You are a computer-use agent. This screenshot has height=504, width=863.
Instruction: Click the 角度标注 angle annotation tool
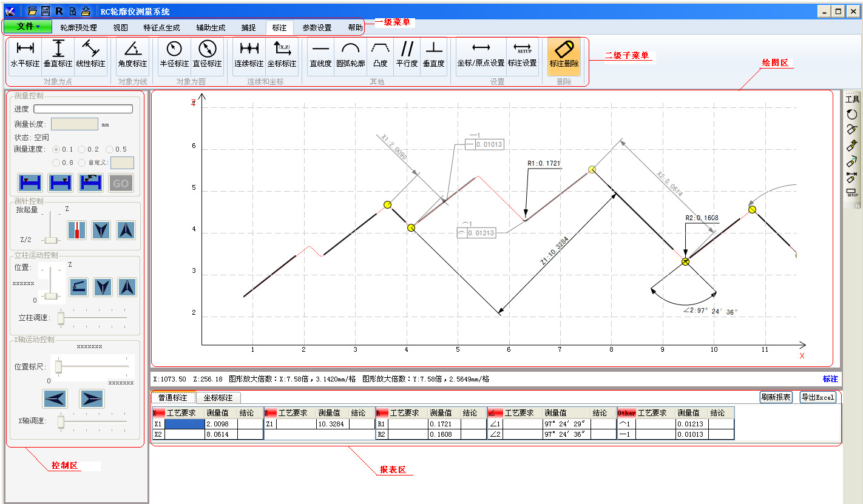pyautogui.click(x=132, y=54)
